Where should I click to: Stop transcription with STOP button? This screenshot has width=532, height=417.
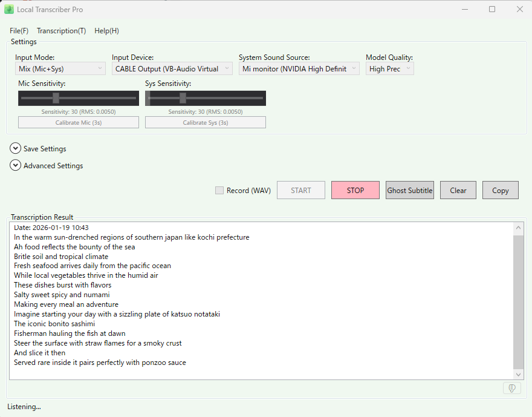coord(355,190)
